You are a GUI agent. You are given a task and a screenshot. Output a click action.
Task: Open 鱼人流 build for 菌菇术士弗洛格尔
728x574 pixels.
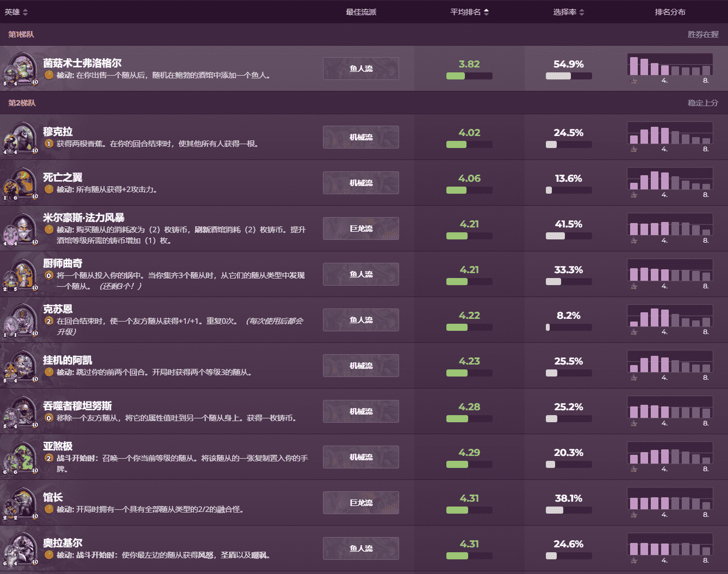point(361,69)
